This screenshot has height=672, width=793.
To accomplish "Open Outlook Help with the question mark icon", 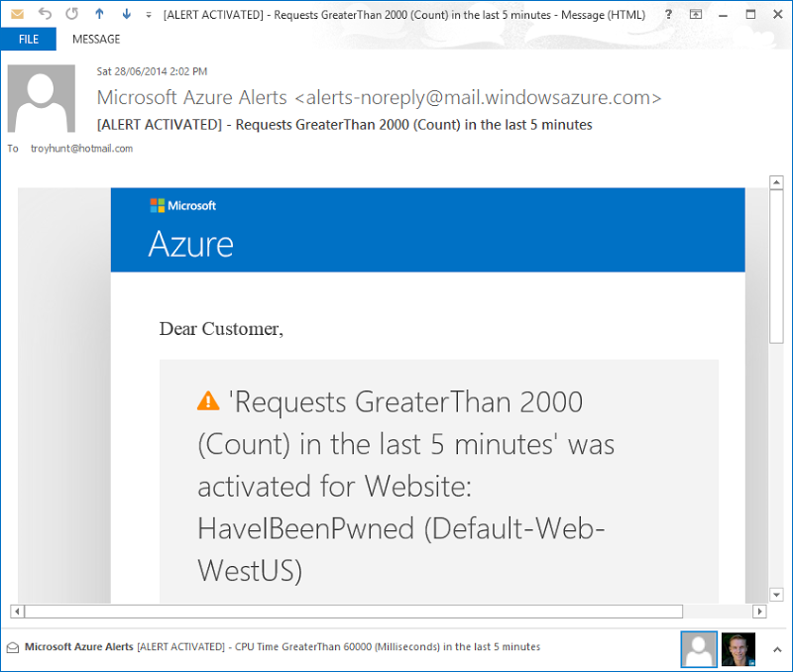I will click(x=668, y=15).
